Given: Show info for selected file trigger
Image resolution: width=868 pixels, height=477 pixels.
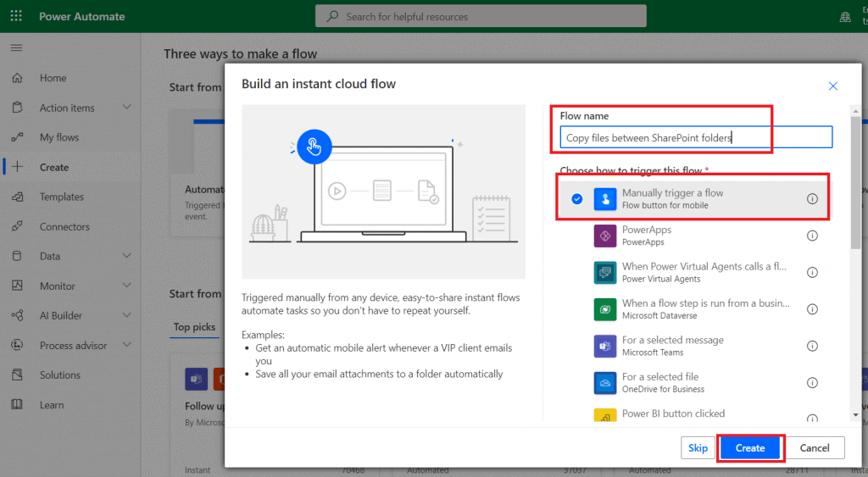Looking at the screenshot, I should [x=812, y=383].
